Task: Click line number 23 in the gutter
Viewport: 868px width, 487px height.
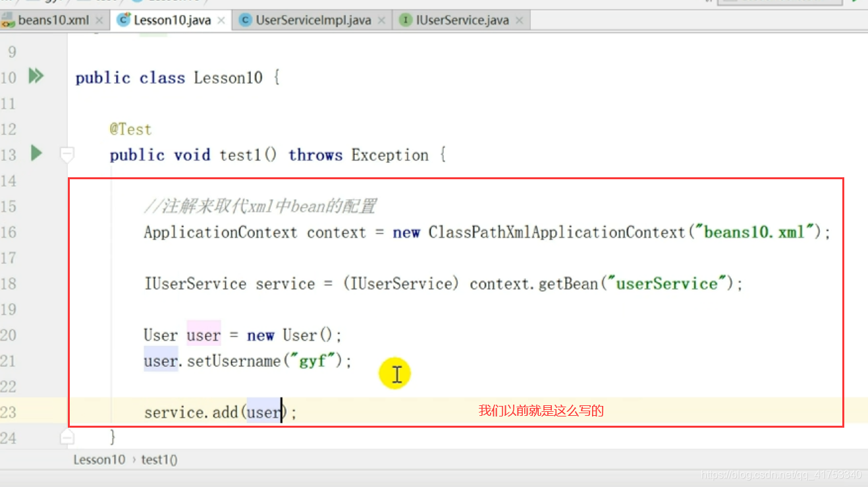Action: 8,413
